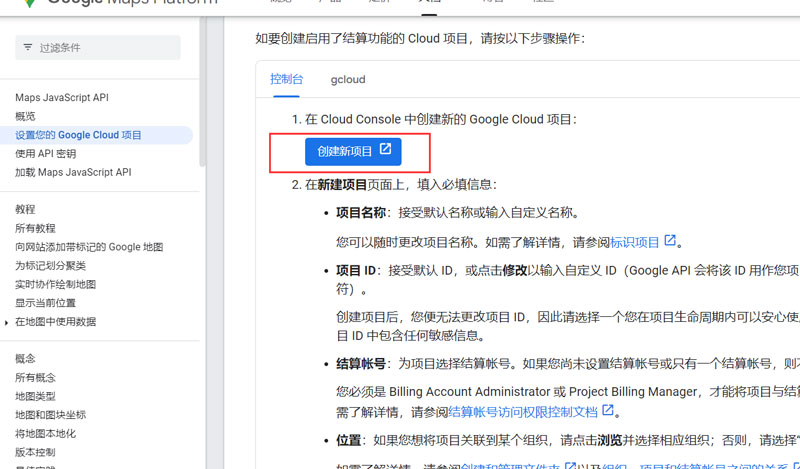
Task: Open Maps JavaScript API sidebar heading
Action: coord(62,98)
